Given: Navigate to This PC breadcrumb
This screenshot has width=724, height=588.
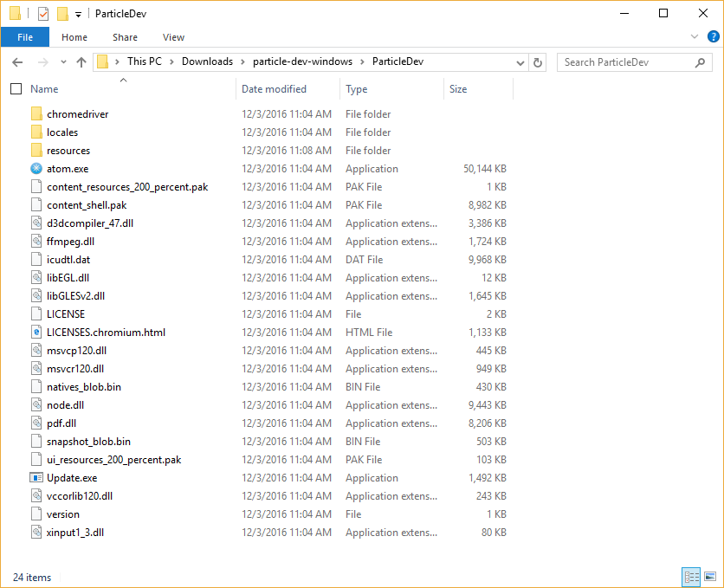Looking at the screenshot, I should click(x=145, y=61).
